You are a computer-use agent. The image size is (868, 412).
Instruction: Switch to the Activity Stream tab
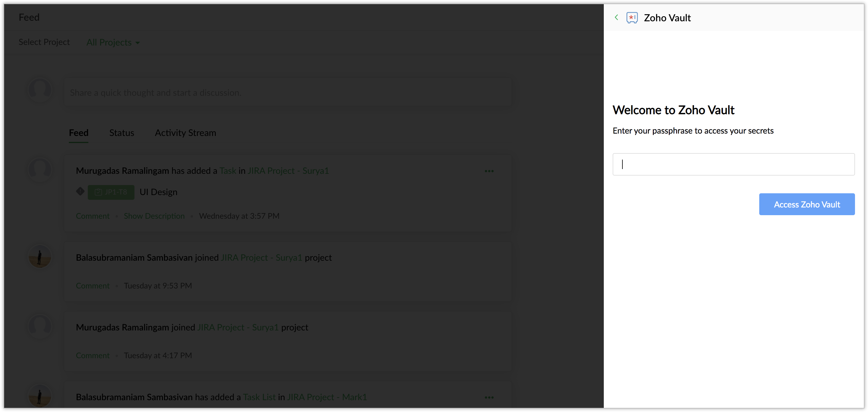tap(185, 133)
